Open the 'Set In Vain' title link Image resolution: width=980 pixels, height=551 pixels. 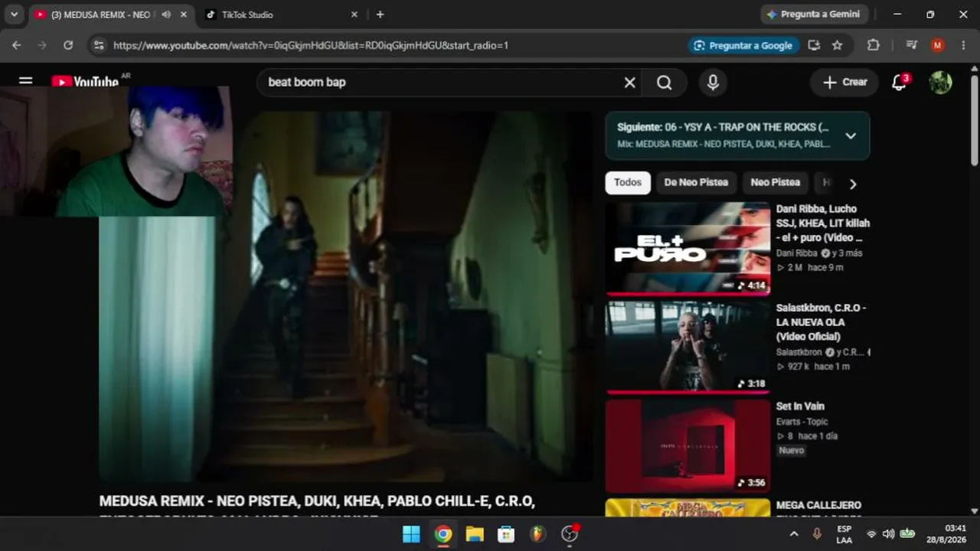800,406
